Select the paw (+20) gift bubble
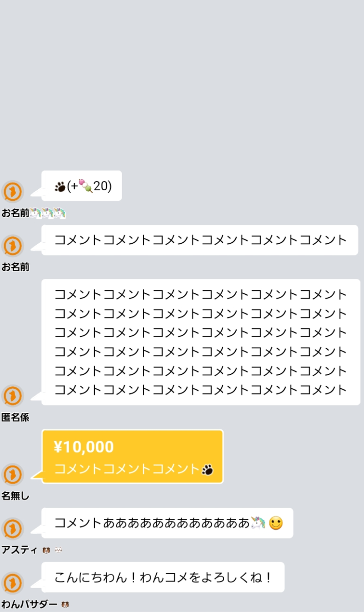 pos(82,186)
